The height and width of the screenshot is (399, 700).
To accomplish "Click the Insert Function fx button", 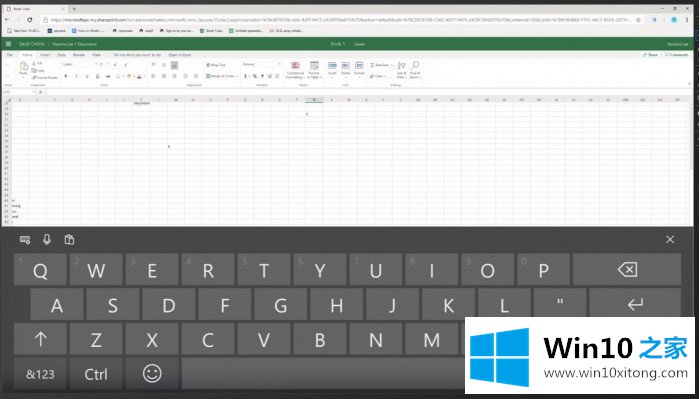I will (x=40, y=92).
